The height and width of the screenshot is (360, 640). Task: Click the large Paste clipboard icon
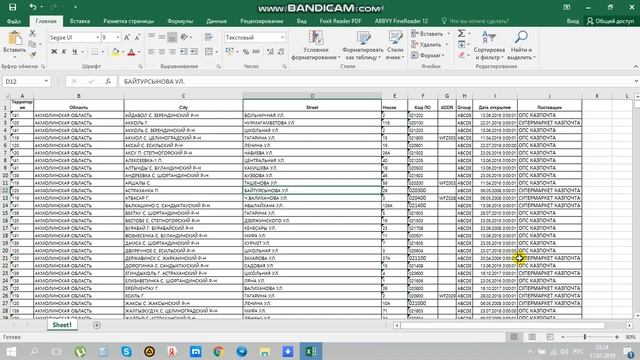(15, 38)
